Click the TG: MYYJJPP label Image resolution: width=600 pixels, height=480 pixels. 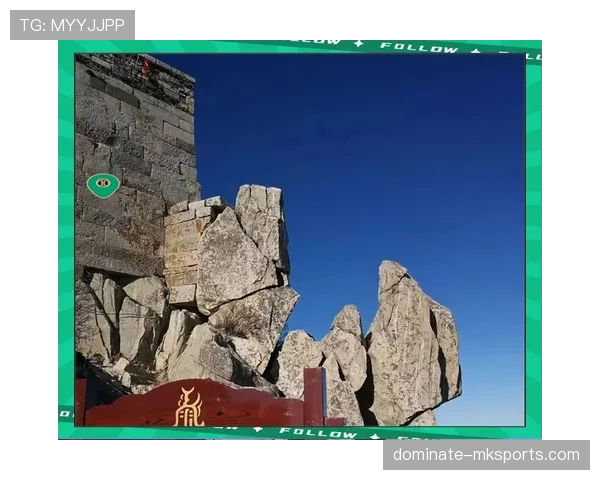point(72,25)
